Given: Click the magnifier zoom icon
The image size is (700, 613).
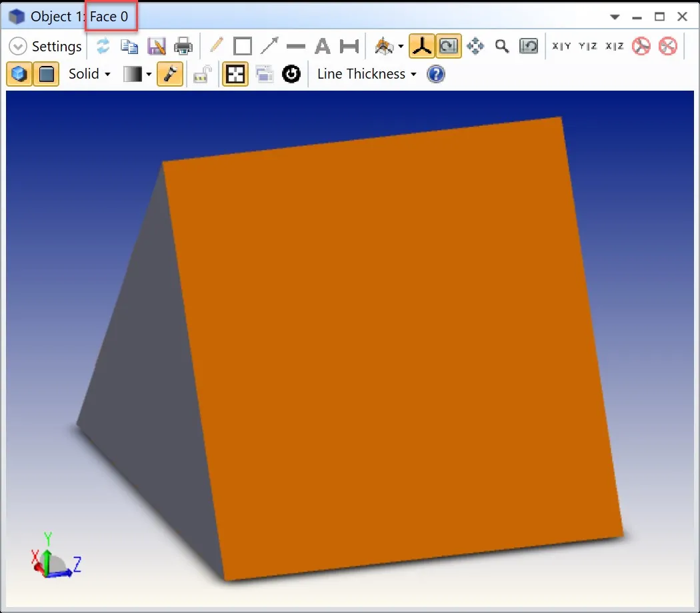Looking at the screenshot, I should tap(502, 46).
